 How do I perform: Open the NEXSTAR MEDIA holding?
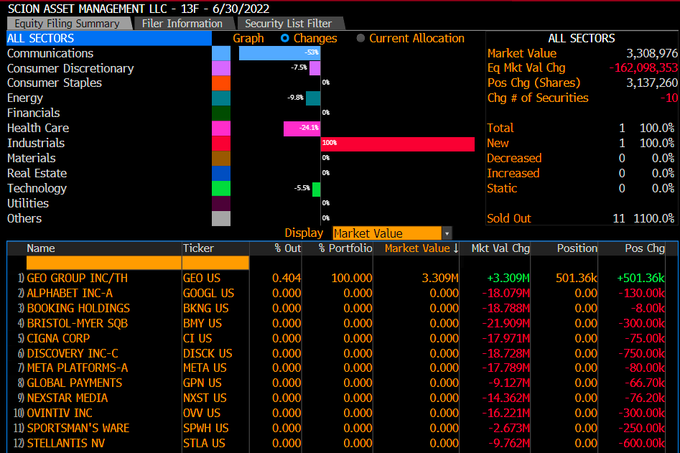[x=67, y=398]
